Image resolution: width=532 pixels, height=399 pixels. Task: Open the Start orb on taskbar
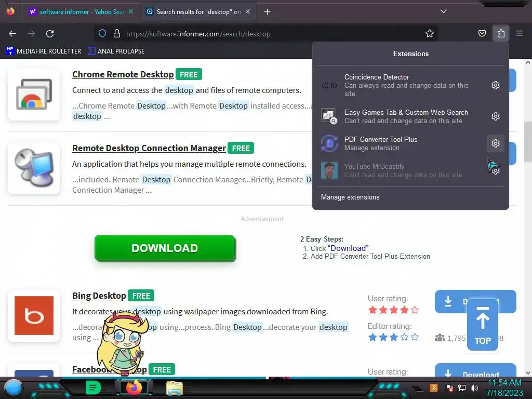13,388
